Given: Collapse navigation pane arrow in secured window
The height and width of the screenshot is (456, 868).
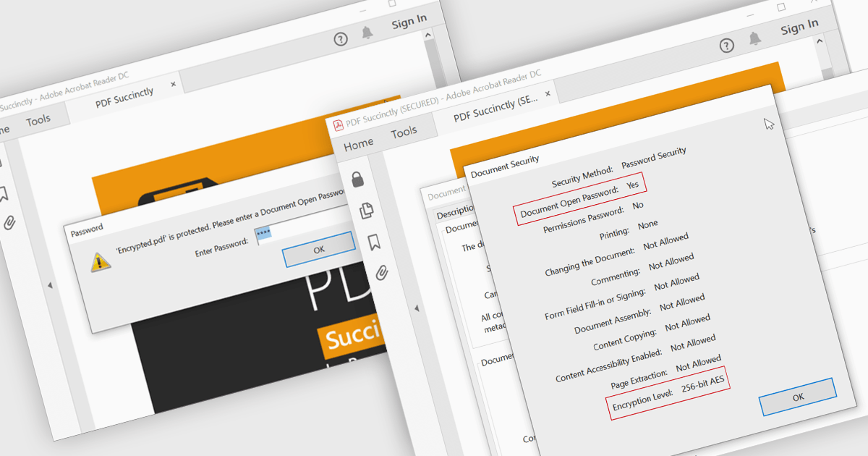Looking at the screenshot, I should (x=417, y=308).
